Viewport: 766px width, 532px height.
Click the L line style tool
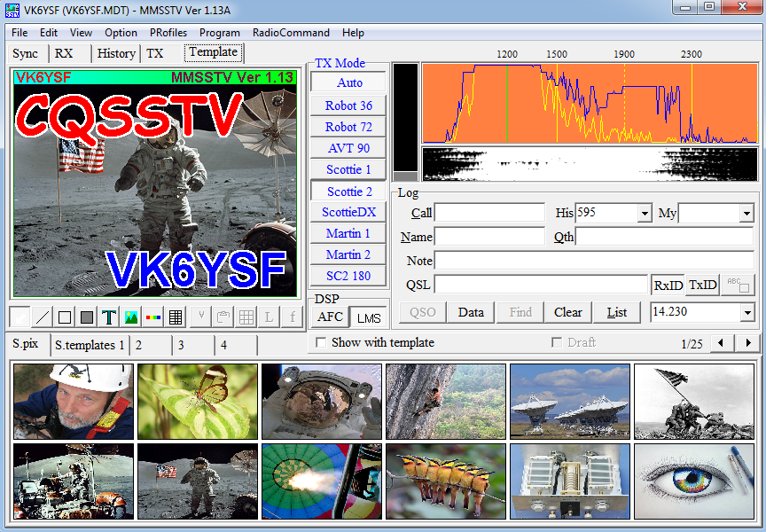point(269,317)
